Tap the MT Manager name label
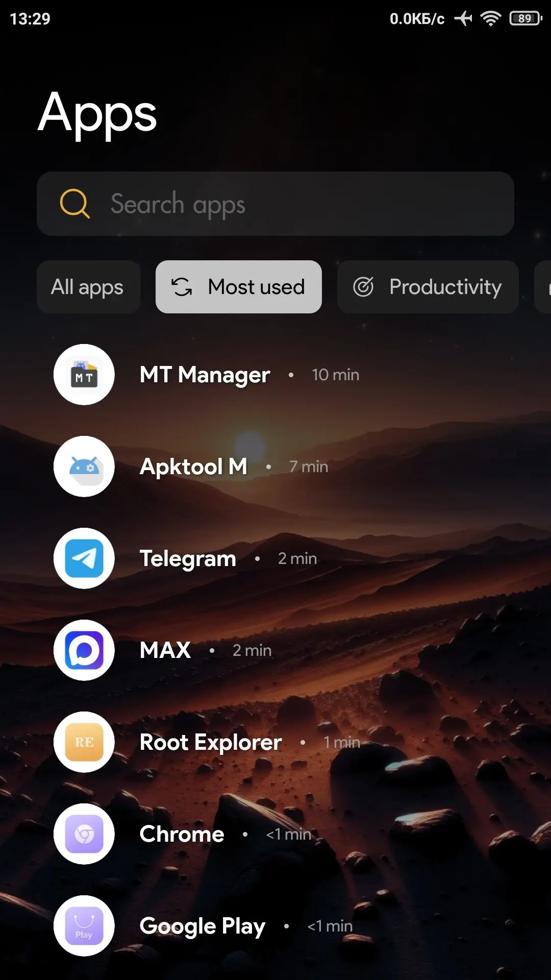Viewport: 551px width, 980px height. tap(205, 375)
